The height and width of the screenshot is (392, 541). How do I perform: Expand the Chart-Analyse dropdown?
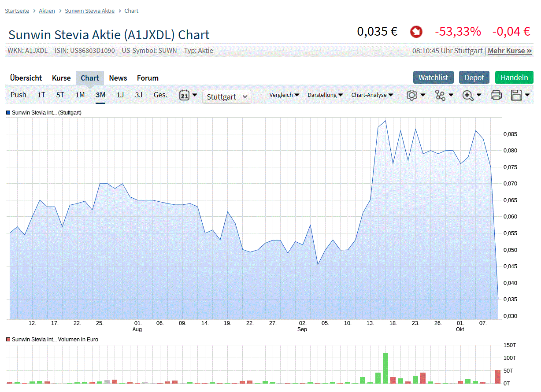click(372, 95)
